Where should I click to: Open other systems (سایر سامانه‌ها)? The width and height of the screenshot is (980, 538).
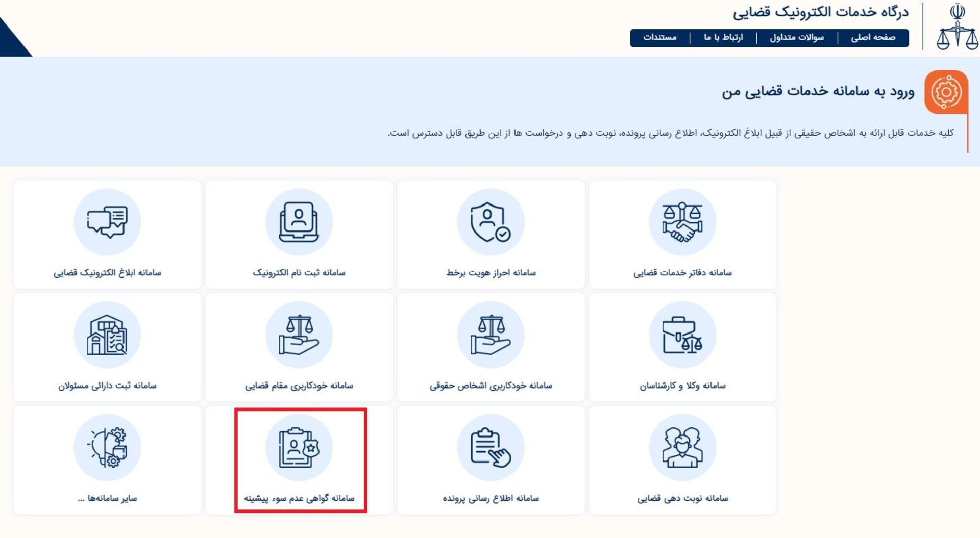(107, 458)
